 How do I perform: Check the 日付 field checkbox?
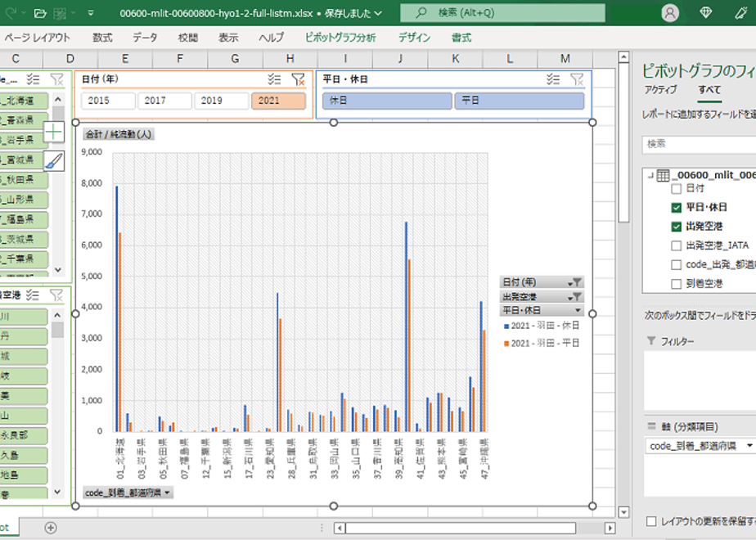click(x=677, y=188)
